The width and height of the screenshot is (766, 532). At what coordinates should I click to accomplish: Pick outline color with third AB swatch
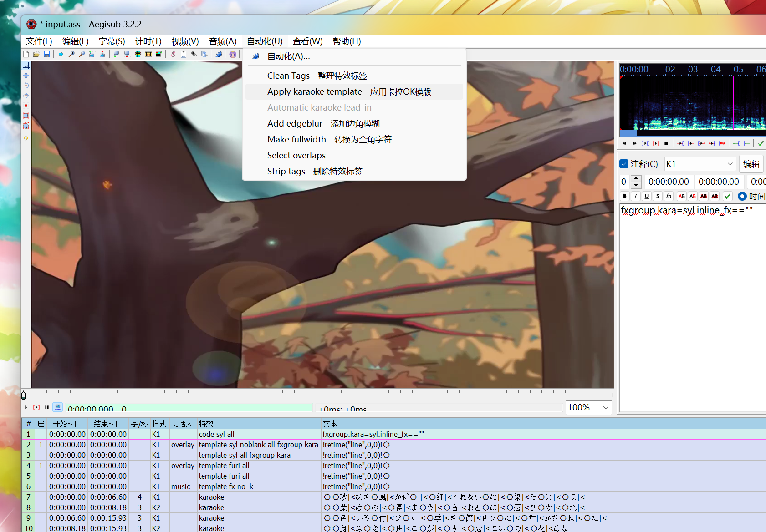pos(704,196)
